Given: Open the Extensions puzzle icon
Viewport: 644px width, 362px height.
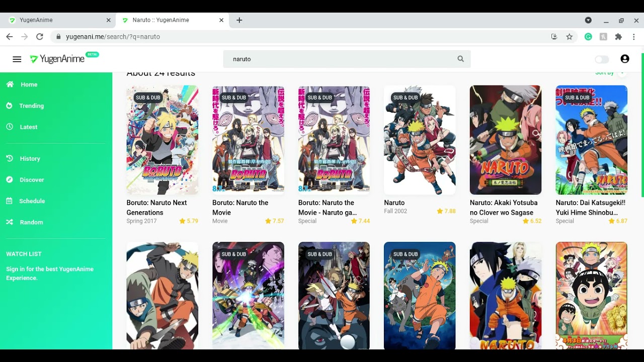Looking at the screenshot, I should pyautogui.click(x=618, y=37).
